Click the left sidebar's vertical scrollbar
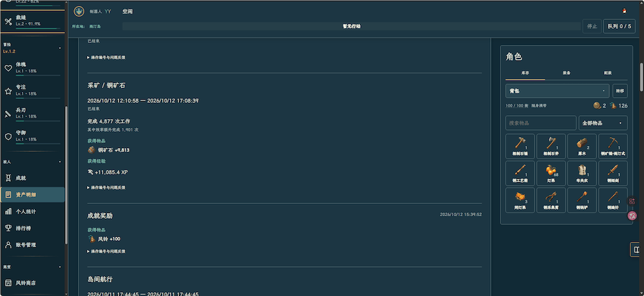The image size is (644, 296). coord(66,176)
